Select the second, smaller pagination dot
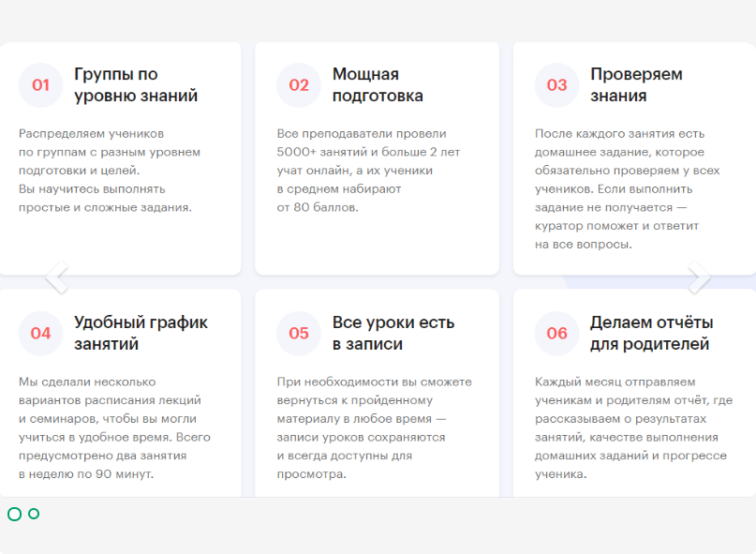This screenshot has height=554, width=756. coord(34,514)
